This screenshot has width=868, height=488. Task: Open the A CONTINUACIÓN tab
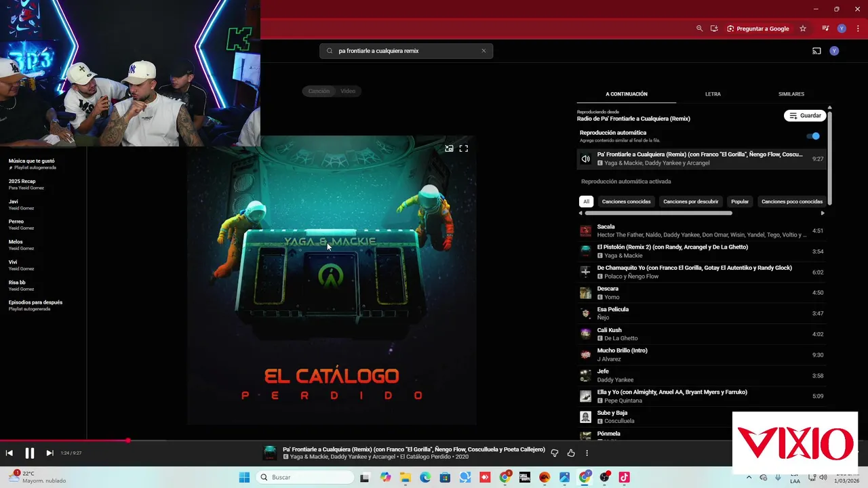pos(627,94)
